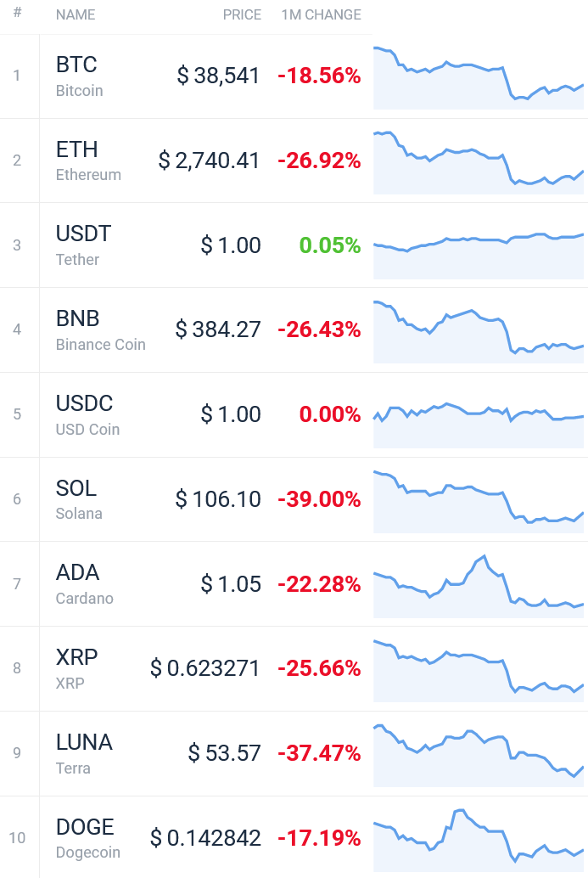Open the Ethereum ETH name link
Image resolution: width=588 pixels, height=878 pixels.
[x=88, y=160]
